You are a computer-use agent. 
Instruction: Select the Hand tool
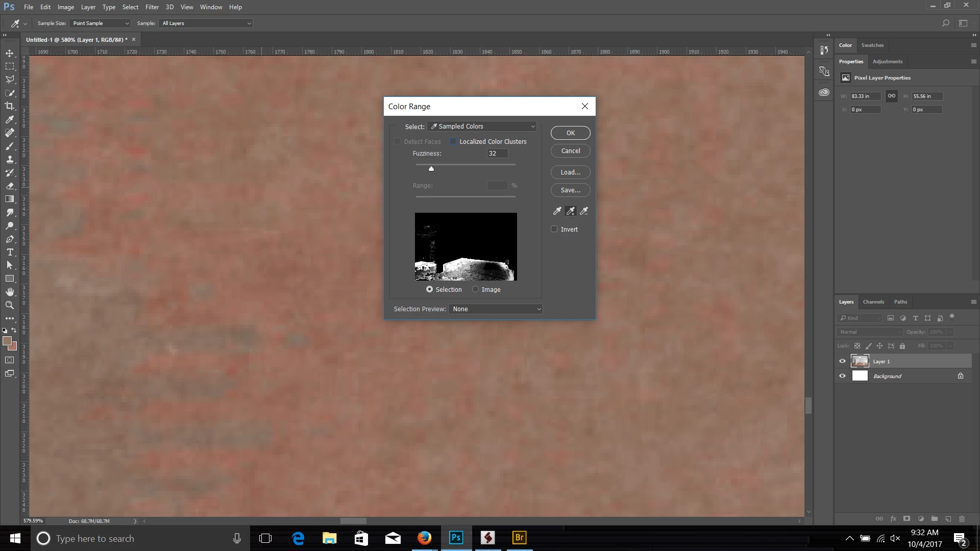click(x=10, y=292)
